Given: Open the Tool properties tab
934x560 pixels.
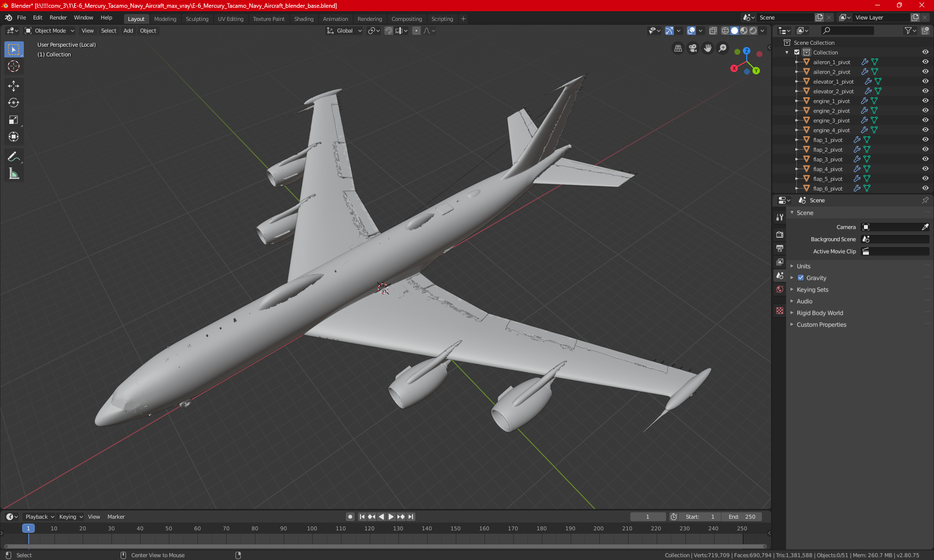Looking at the screenshot, I should tap(780, 217).
